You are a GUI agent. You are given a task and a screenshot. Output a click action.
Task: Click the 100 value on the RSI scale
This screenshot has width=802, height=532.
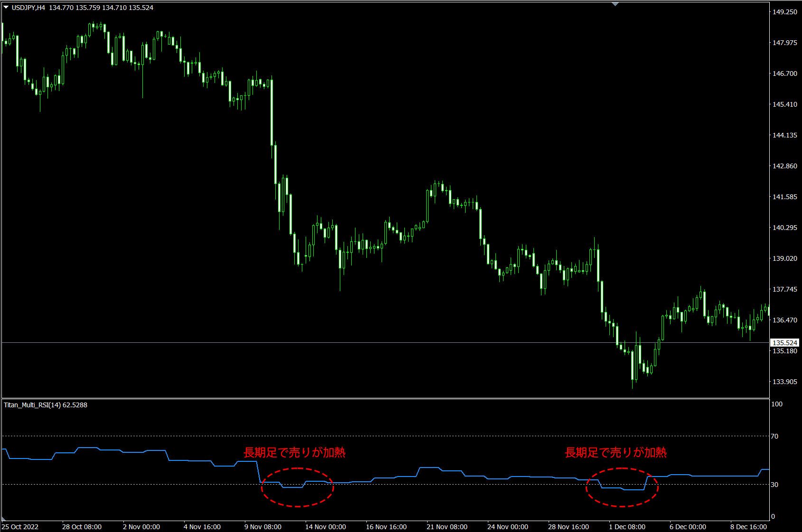pyautogui.click(x=777, y=404)
